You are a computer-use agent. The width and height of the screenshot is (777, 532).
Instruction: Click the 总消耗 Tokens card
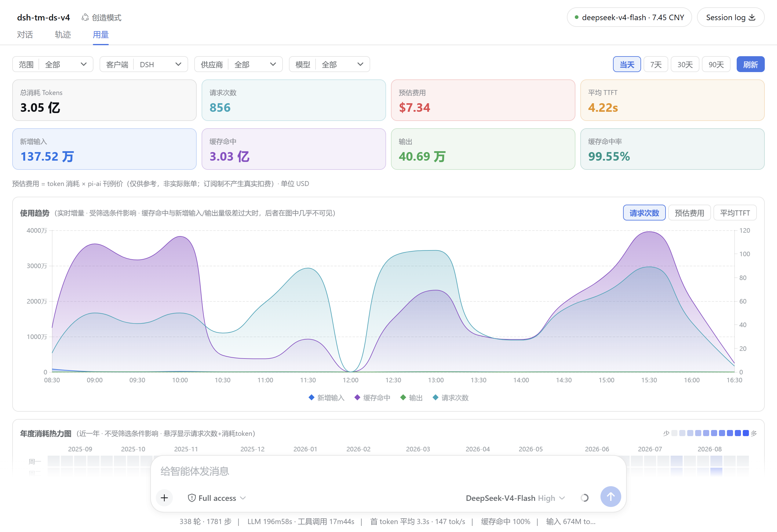104,100
